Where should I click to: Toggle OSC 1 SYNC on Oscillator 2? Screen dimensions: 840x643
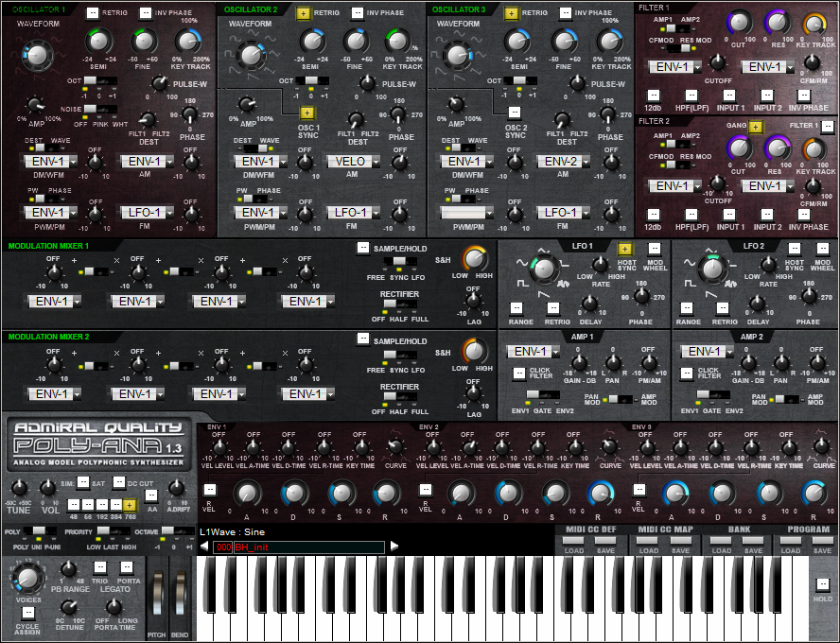tap(306, 113)
